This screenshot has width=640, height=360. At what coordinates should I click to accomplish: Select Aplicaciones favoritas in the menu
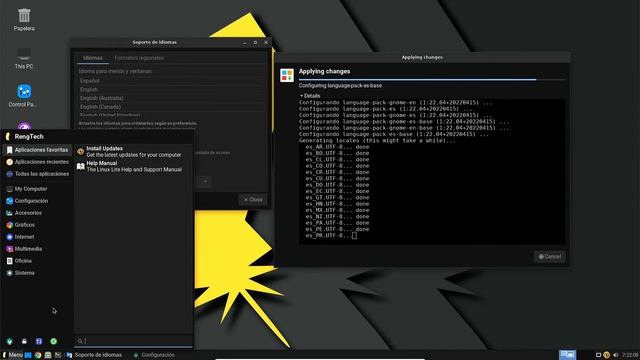(37, 150)
